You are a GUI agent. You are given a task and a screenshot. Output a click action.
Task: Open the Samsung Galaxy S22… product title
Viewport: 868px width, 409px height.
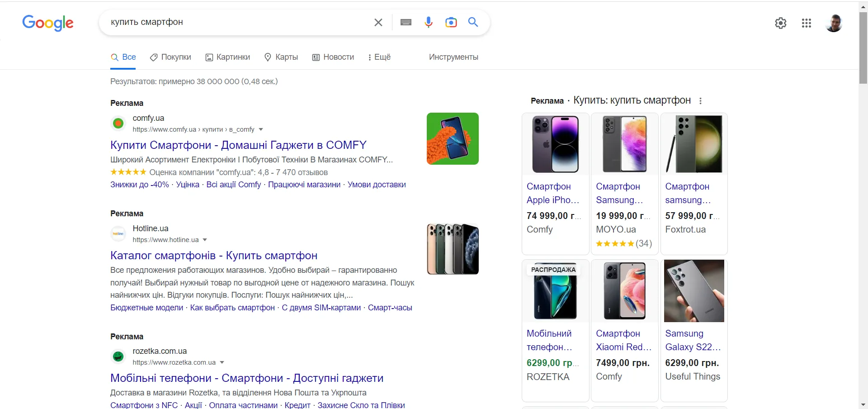(x=693, y=340)
